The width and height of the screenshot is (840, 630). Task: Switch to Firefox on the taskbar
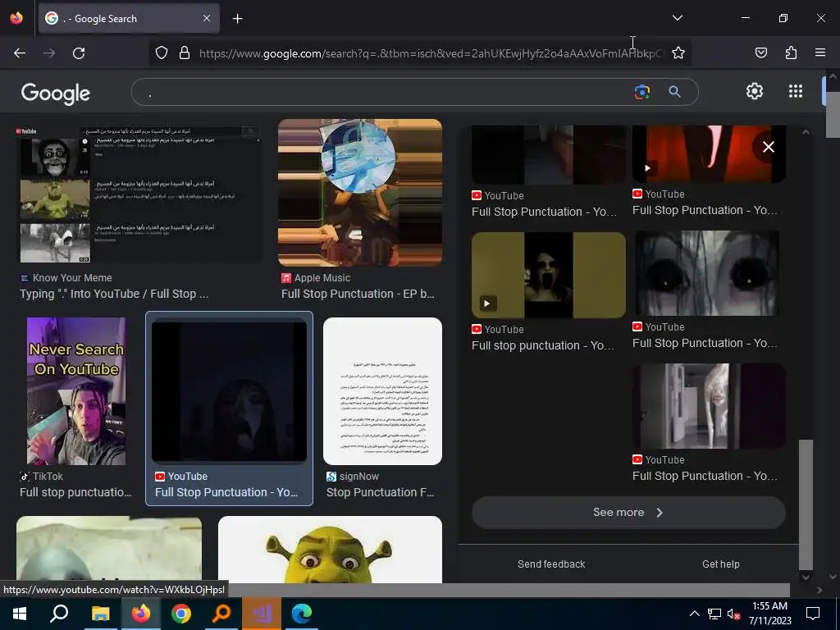coord(141,614)
